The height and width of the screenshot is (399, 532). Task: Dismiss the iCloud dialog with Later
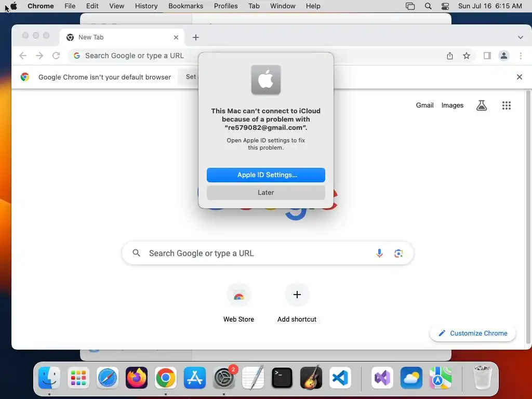(265, 192)
